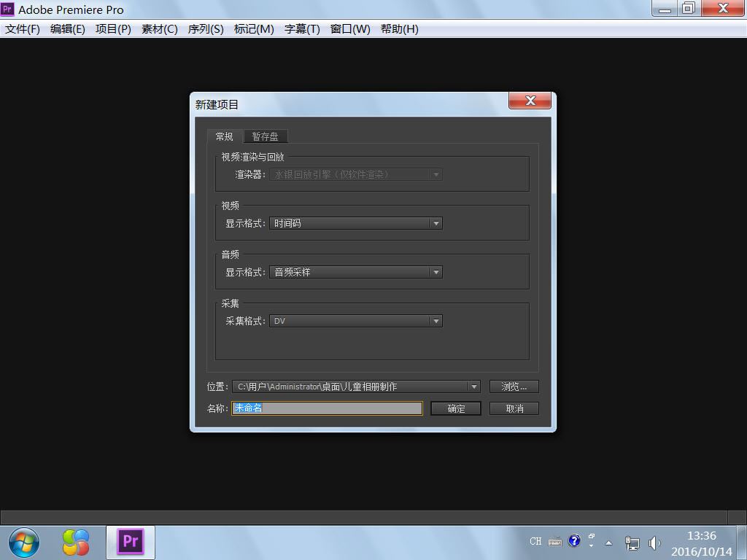
Task: Click the volume speaker icon
Action: (x=655, y=542)
